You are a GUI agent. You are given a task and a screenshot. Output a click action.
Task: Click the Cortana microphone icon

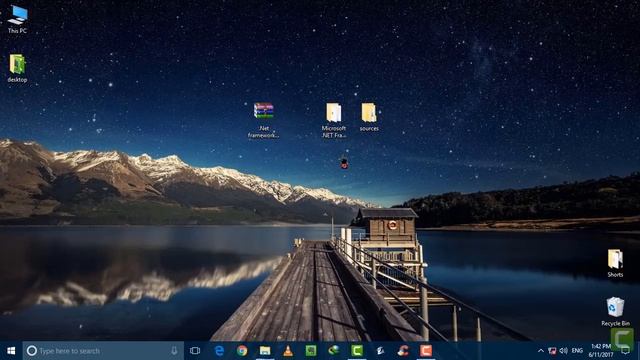pyautogui.click(x=174, y=351)
